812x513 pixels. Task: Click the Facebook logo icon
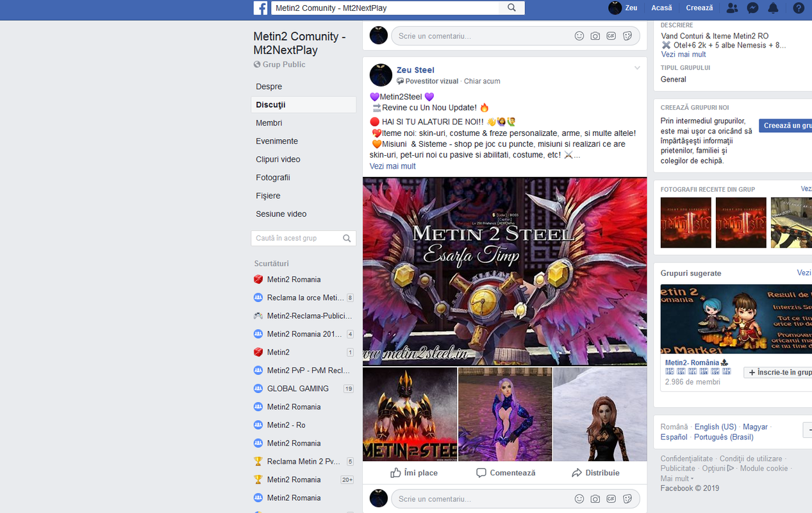click(x=261, y=8)
